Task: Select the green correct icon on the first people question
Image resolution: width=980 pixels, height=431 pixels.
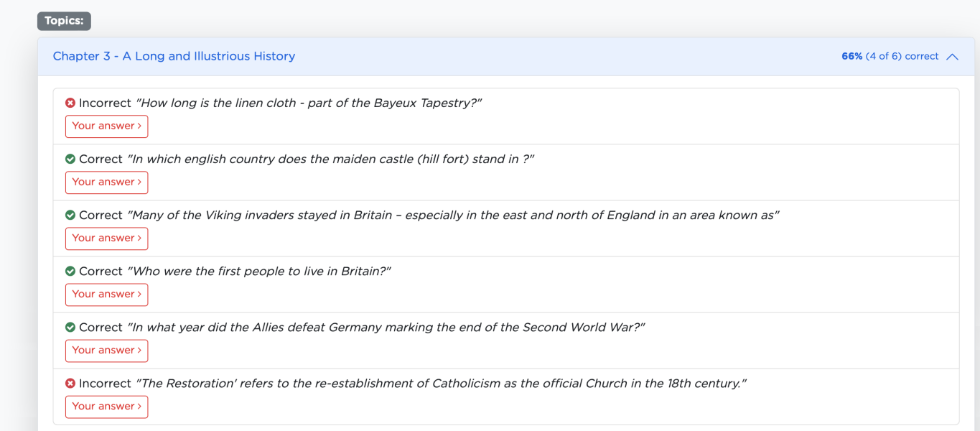Action: [x=70, y=271]
